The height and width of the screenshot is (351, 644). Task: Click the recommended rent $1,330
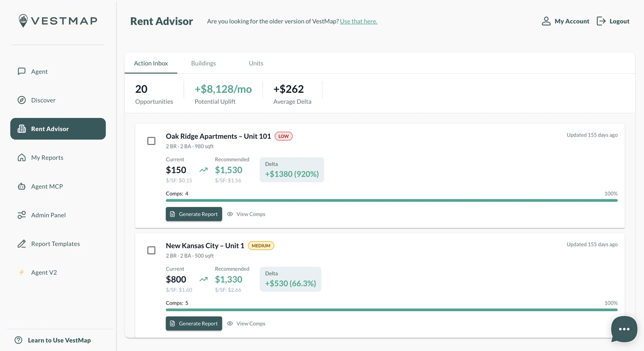(229, 279)
